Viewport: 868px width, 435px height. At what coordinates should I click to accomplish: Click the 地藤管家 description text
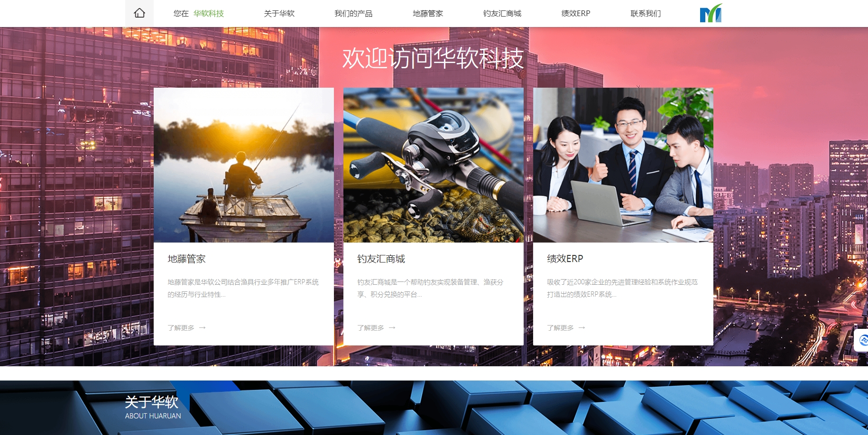pyautogui.click(x=243, y=288)
